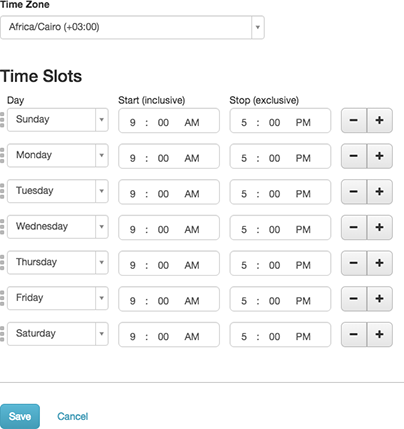The width and height of the screenshot is (404, 429).
Task: Open the Time Zone dropdown
Action: [x=132, y=27]
